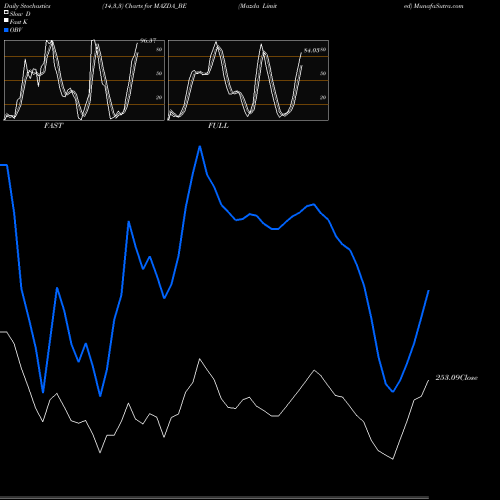Click the 84.03 value on FULL chart
Screen dimensions: 500x500
pos(312,51)
